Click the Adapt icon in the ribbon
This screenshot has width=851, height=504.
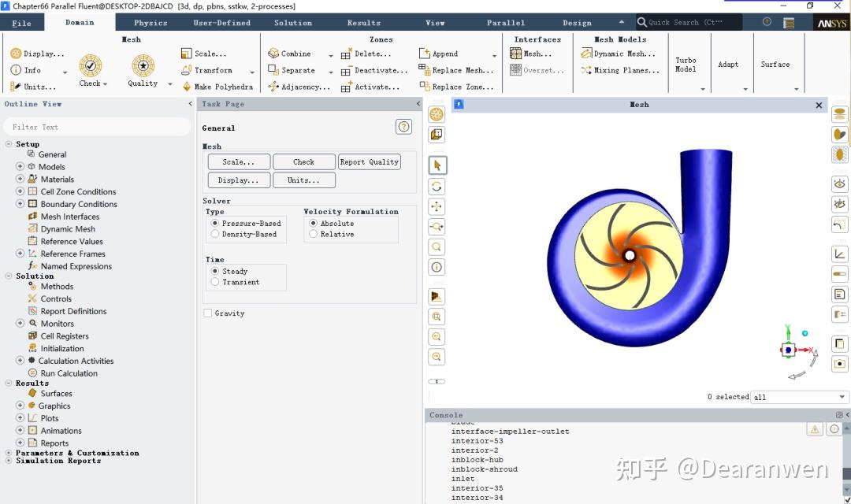728,63
